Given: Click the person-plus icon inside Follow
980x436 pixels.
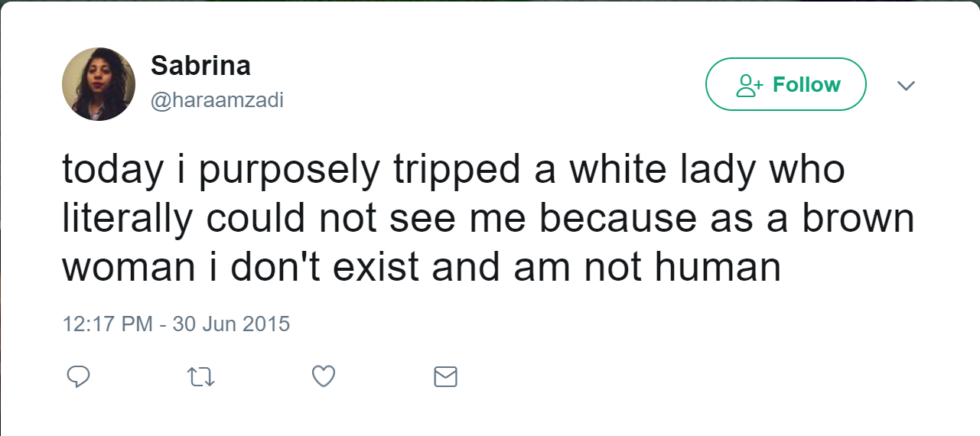Looking at the screenshot, I should click(747, 85).
